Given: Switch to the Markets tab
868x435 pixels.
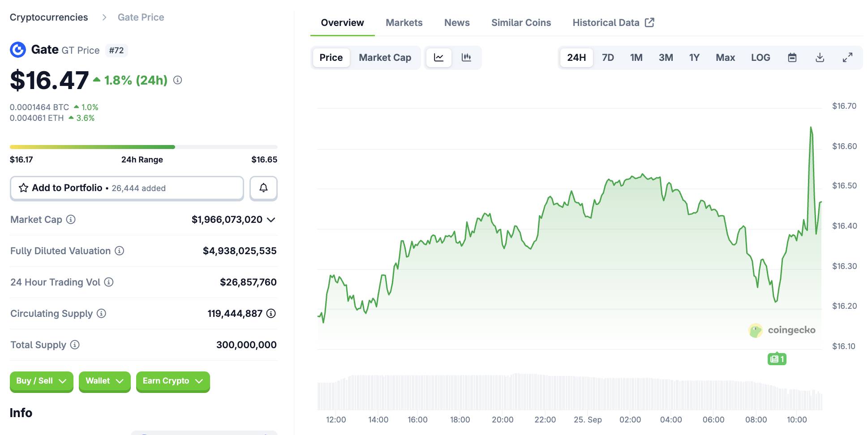Looking at the screenshot, I should click(x=404, y=22).
